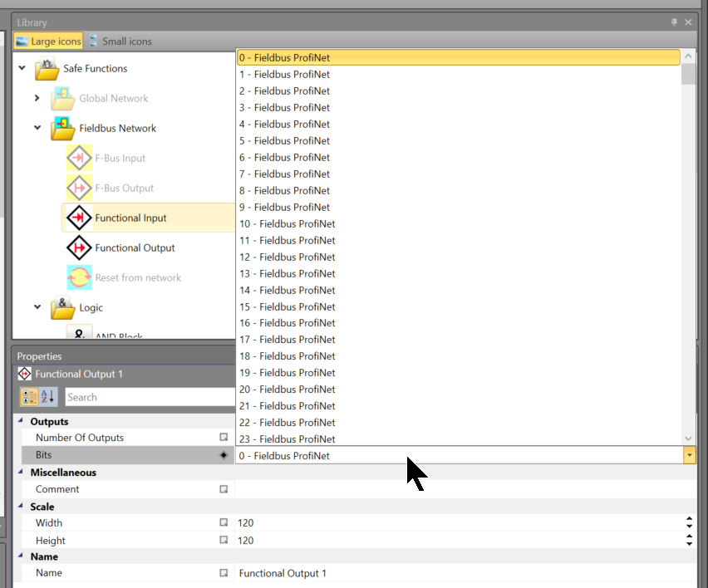The image size is (708, 588).
Task: Expand the Global Network folder
Action: [37, 98]
